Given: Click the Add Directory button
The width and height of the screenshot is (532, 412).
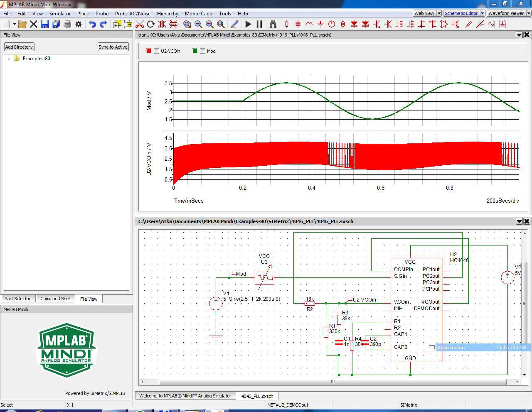Looking at the screenshot, I should click(19, 47).
